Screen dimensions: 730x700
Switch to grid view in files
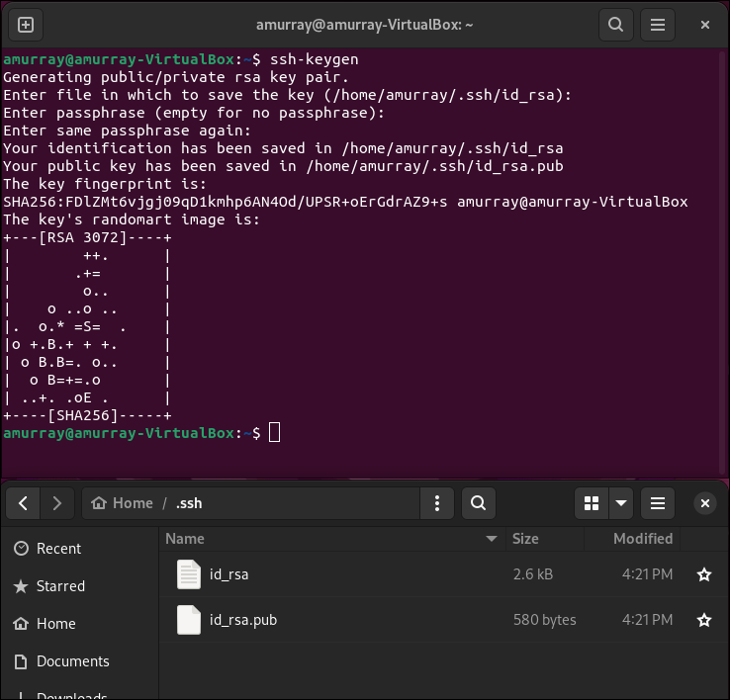point(592,503)
